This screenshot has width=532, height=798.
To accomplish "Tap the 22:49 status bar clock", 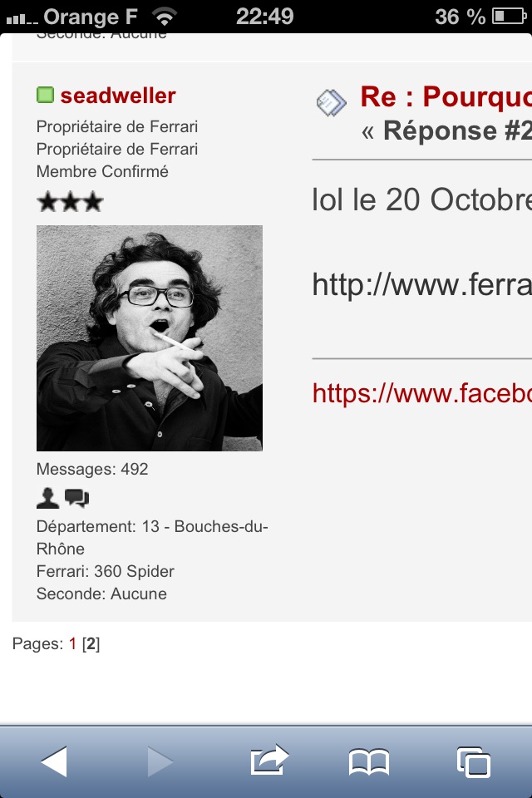I will 264,17.
